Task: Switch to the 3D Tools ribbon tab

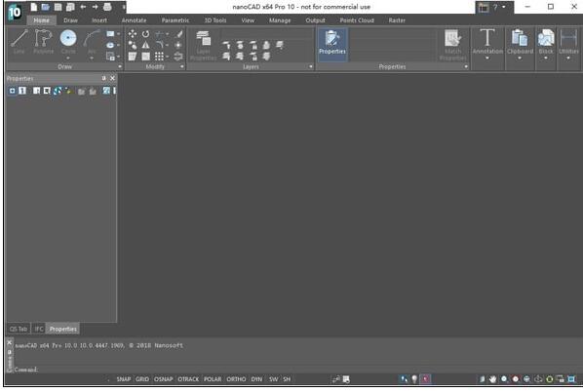Action: (215, 20)
